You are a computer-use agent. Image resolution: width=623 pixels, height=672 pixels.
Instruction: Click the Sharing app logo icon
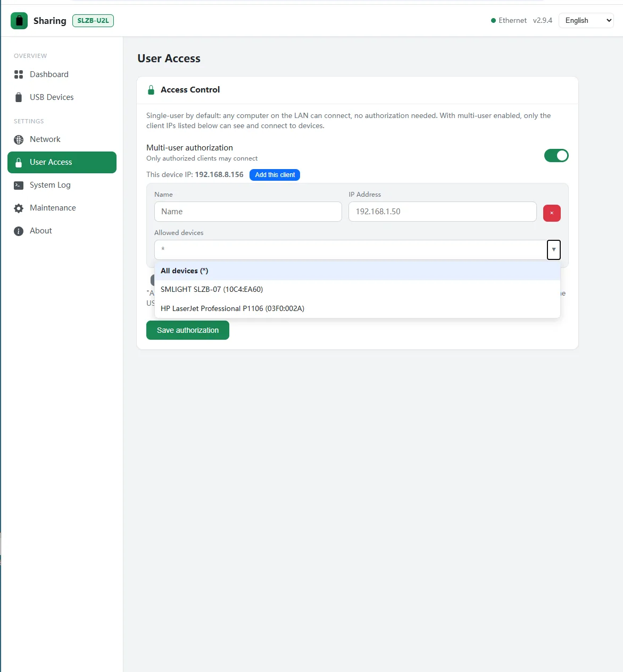click(x=19, y=21)
